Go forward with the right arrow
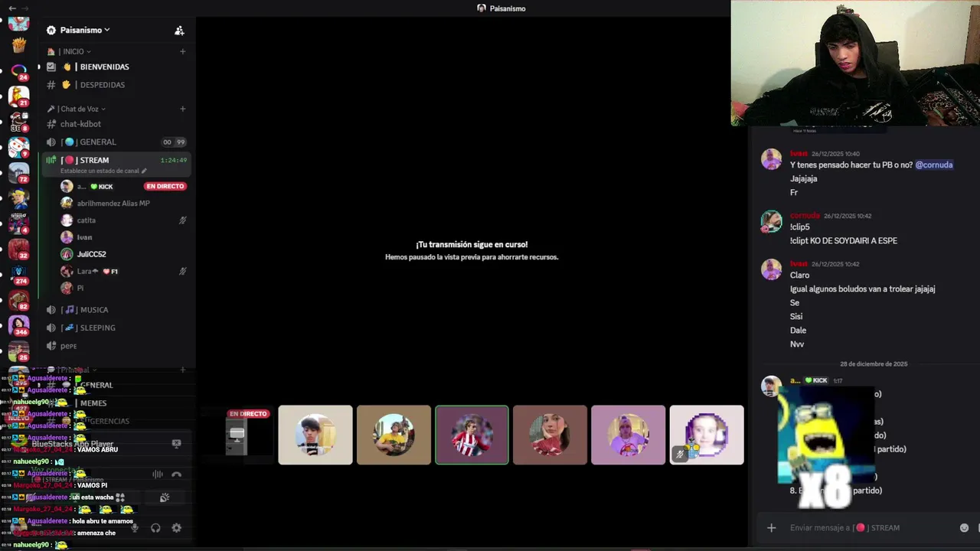The height and width of the screenshot is (551, 980). coord(25,8)
